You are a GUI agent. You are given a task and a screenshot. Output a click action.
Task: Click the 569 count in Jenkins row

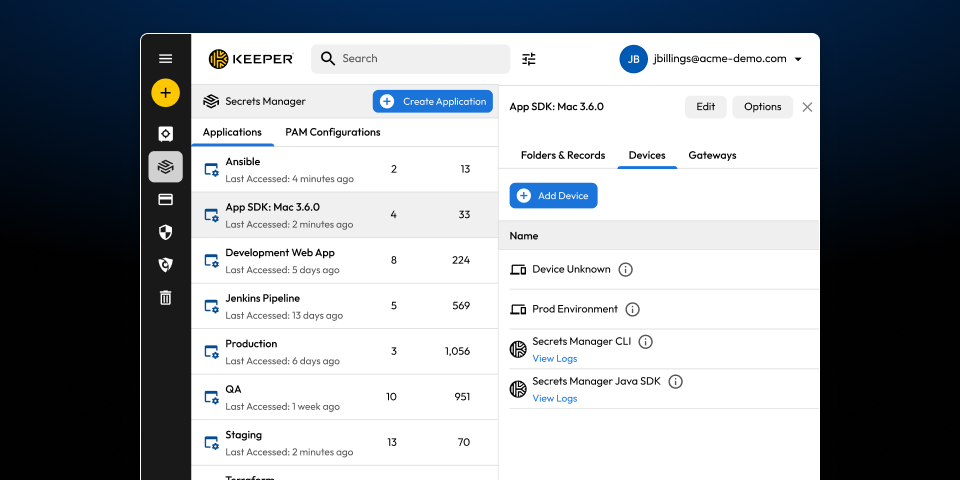point(461,306)
